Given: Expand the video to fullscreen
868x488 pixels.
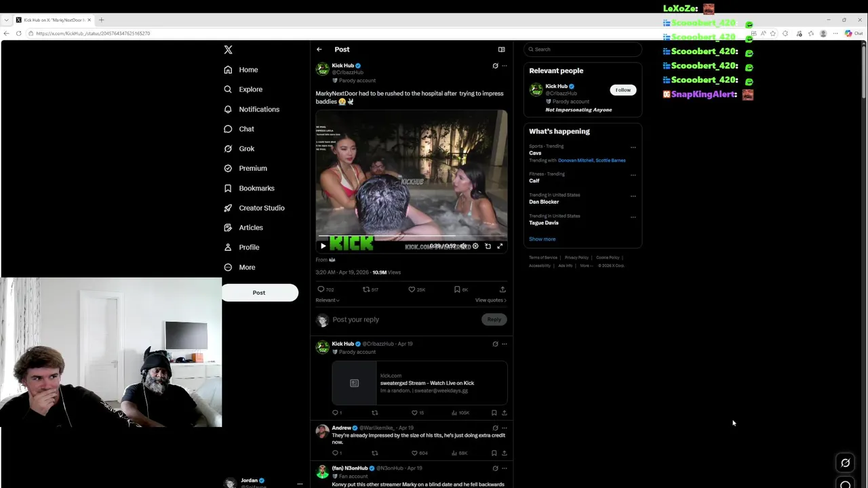Looking at the screenshot, I should pos(500,246).
